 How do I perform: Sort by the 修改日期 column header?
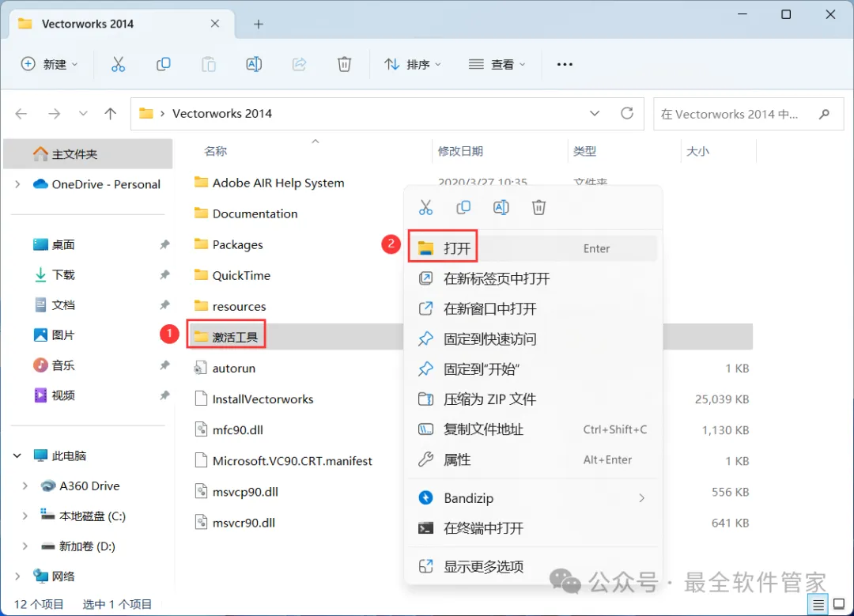[x=460, y=151]
